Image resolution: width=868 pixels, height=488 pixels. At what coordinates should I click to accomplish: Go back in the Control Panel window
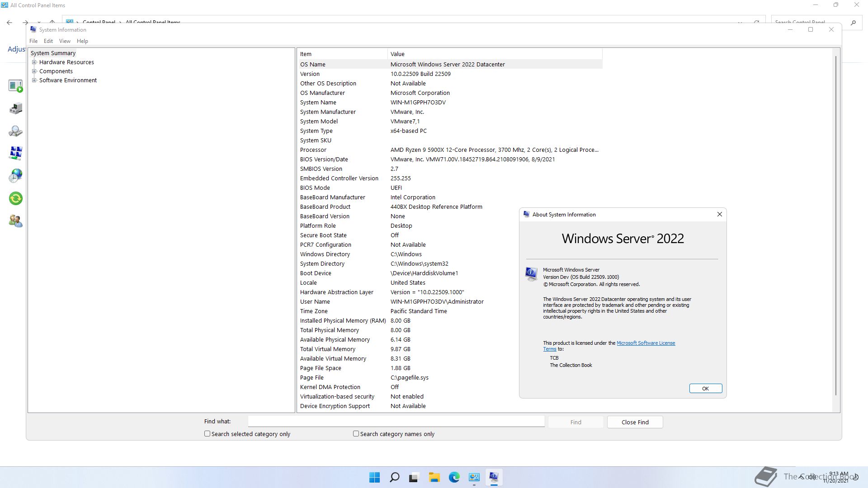(9, 22)
